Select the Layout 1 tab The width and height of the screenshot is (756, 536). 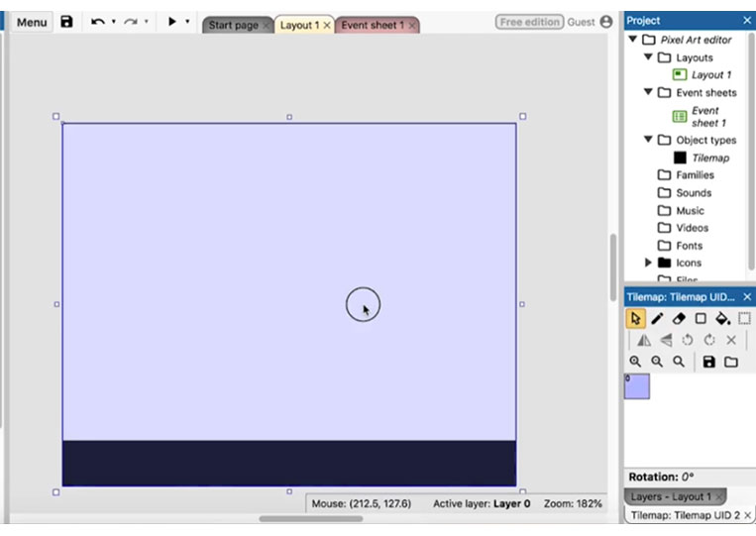pos(299,25)
